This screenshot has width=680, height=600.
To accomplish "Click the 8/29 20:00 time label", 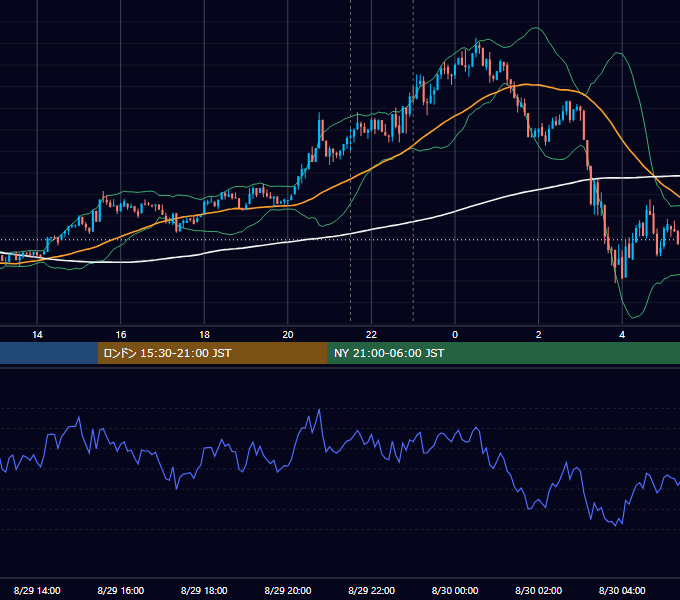I will coord(288,590).
